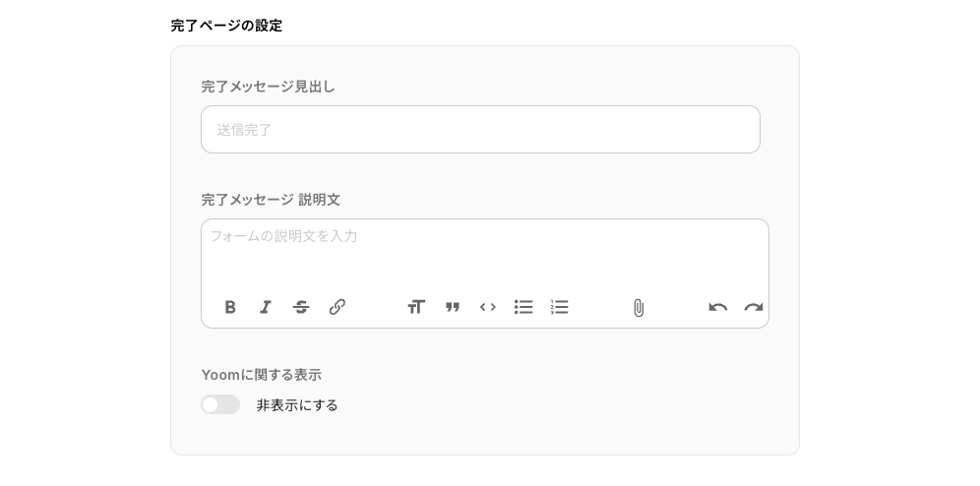
Task: Click the 完了メッセージ 説明文 label
Action: point(271,200)
